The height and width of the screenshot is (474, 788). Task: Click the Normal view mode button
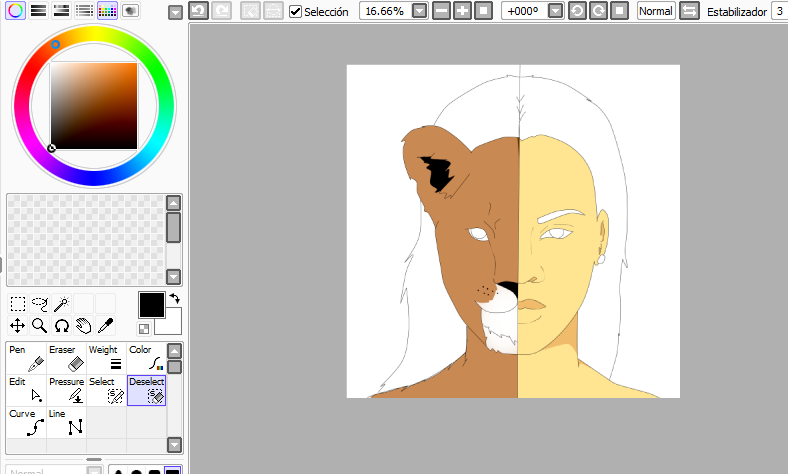656,11
